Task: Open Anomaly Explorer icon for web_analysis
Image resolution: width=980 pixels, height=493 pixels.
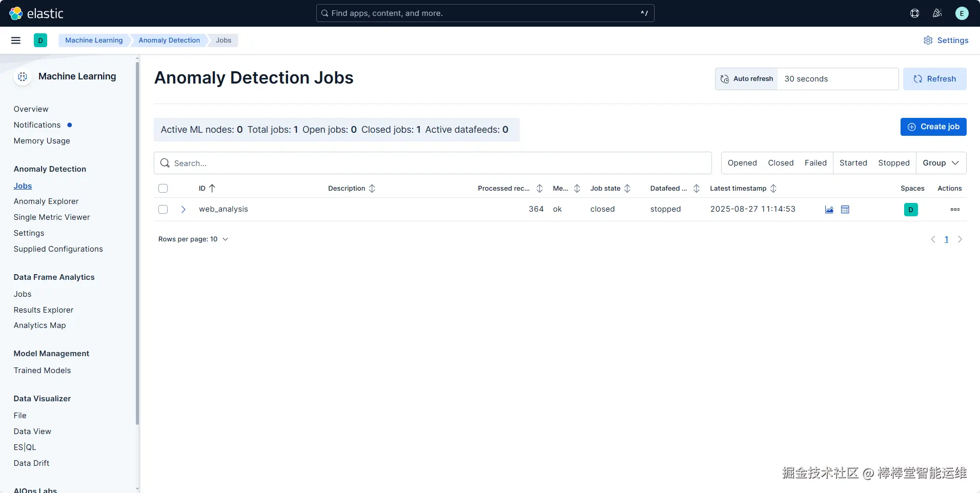Action: tap(845, 210)
